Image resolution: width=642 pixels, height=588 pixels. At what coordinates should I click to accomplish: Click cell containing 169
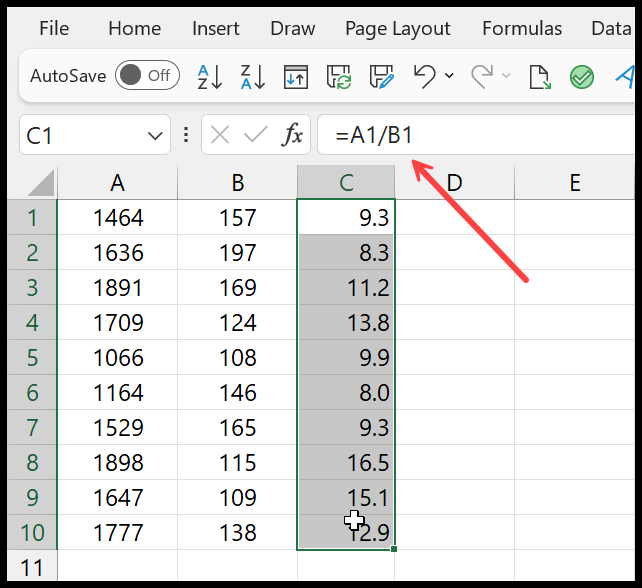click(237, 287)
